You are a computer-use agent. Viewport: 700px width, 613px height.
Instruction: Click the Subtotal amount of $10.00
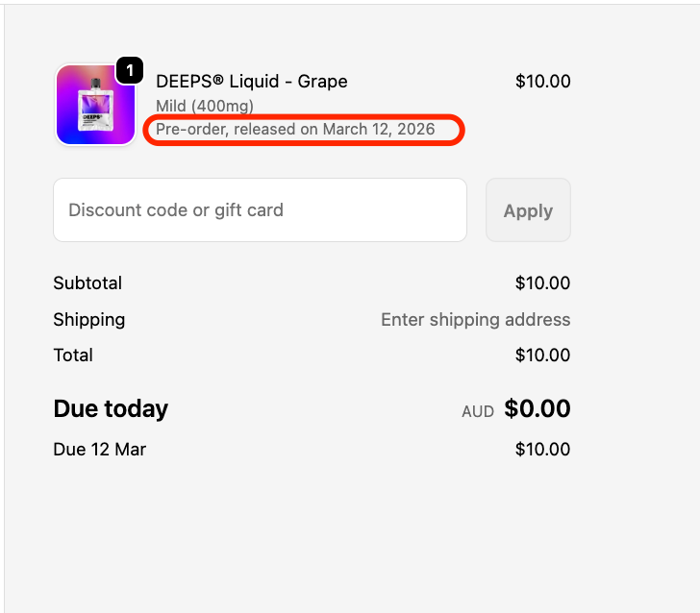pyautogui.click(x=542, y=283)
